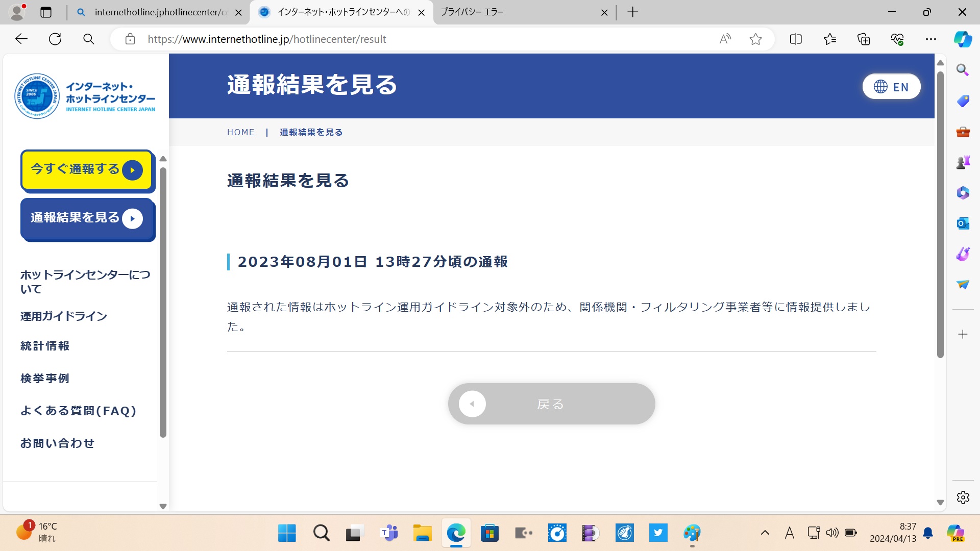The image size is (980, 551).
Task: Open Microsoft 365 in the sidebar
Action: 963,193
